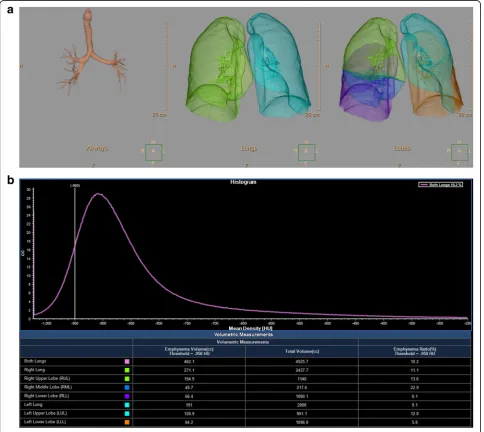
Task: Click Right Lung emphysema volume cell
Action: [189, 370]
